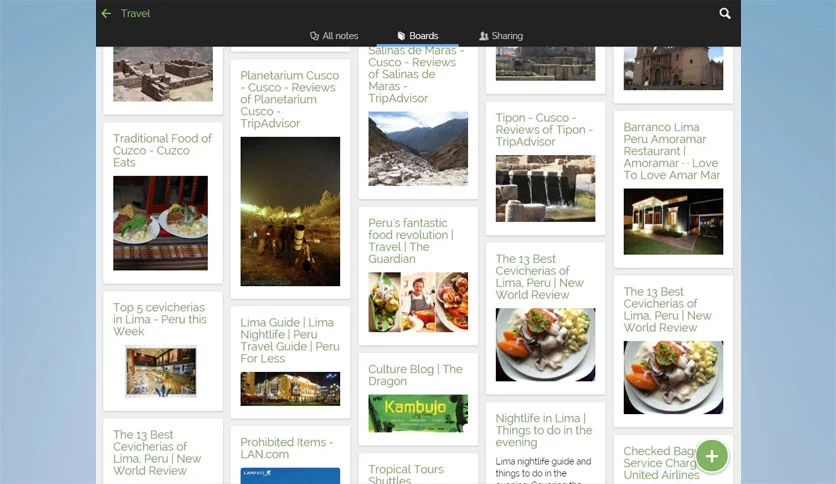The width and height of the screenshot is (836, 484).
Task: Click the LAN.com blue banner image
Action: coord(290,475)
